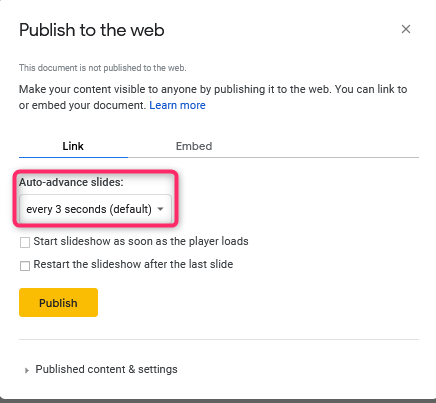Click the disclosure triangle before Published content

(27, 370)
